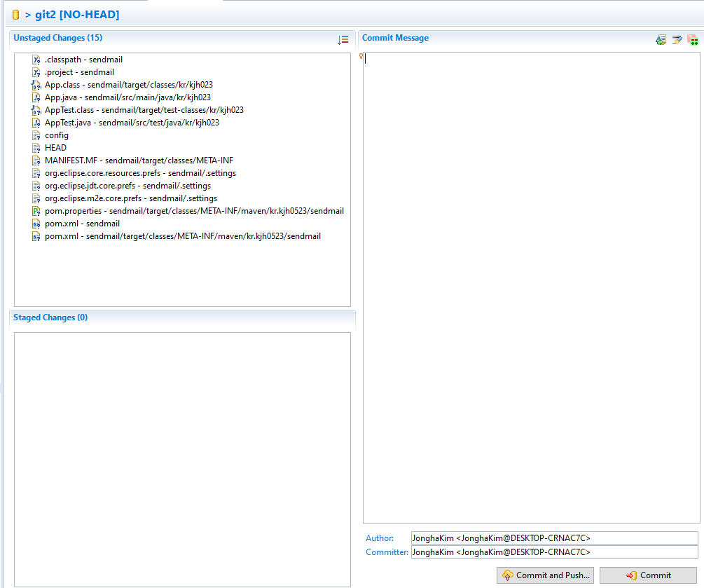This screenshot has width=704, height=588.
Task: Click the Author input field
Action: 555,538
